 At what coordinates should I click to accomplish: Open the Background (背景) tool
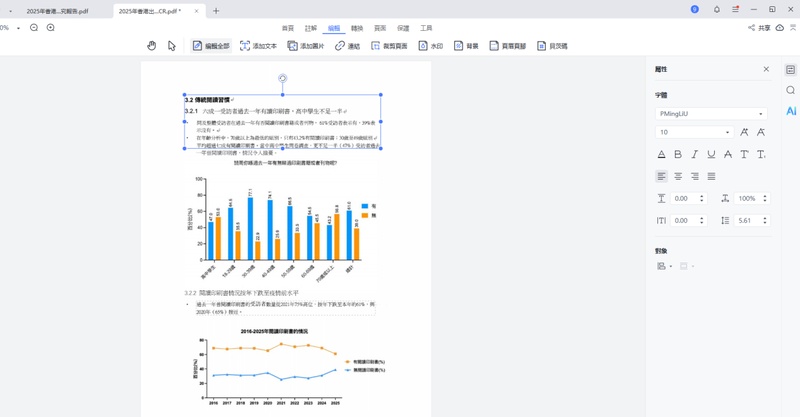tap(466, 46)
